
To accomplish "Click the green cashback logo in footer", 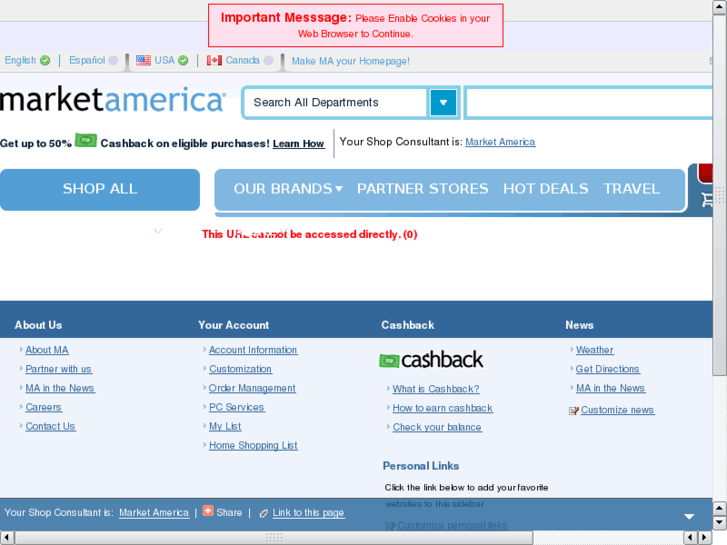I will click(431, 360).
